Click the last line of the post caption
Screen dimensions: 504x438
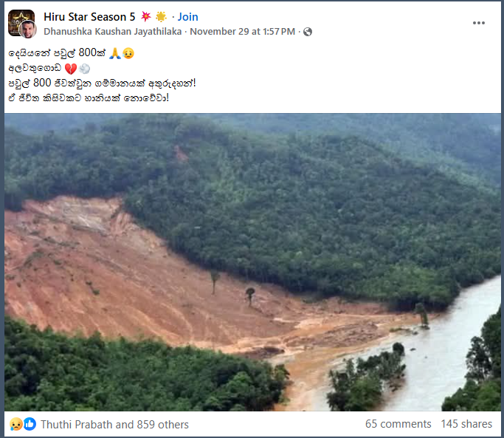click(x=89, y=97)
